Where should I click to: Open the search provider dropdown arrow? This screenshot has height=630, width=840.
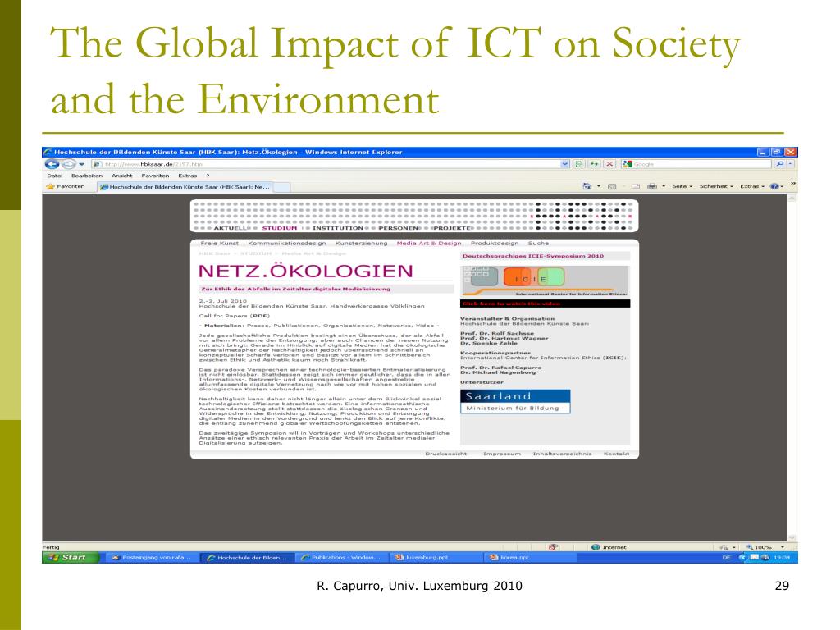click(790, 164)
